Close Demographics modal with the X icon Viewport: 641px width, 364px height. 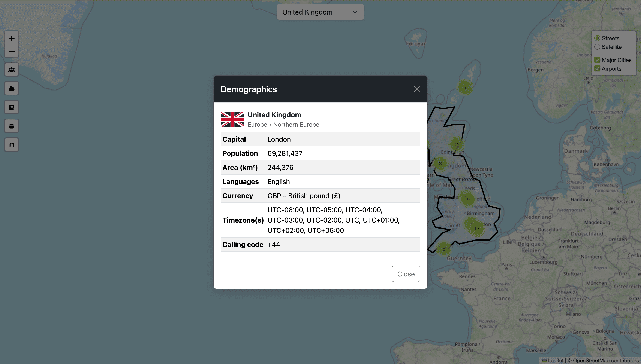tap(416, 89)
